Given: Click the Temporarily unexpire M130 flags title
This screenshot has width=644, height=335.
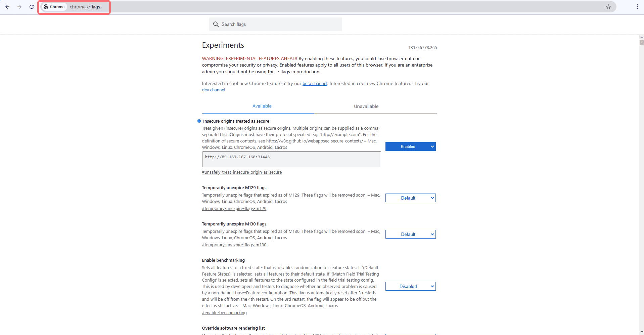Looking at the screenshot, I should [235, 224].
